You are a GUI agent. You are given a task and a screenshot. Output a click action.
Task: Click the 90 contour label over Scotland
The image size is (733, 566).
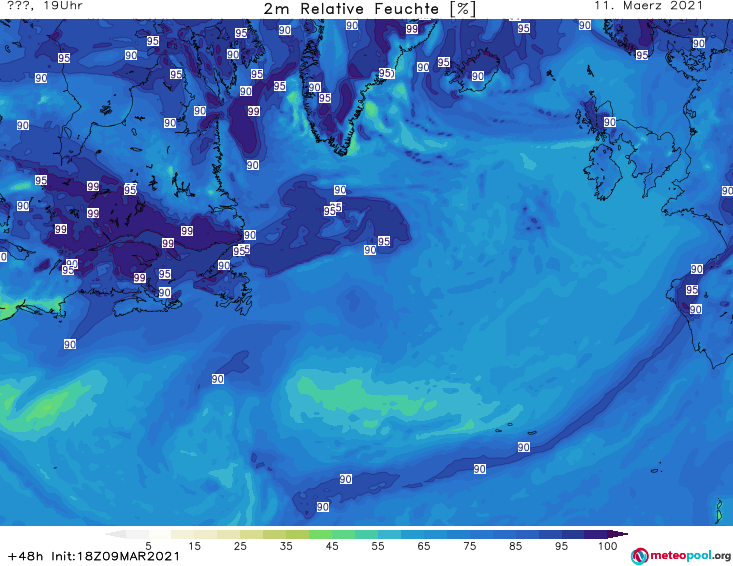coord(610,122)
